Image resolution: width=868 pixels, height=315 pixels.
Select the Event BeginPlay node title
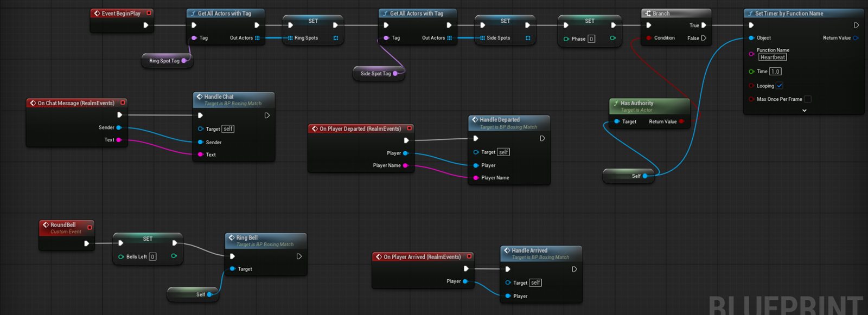[x=121, y=14]
